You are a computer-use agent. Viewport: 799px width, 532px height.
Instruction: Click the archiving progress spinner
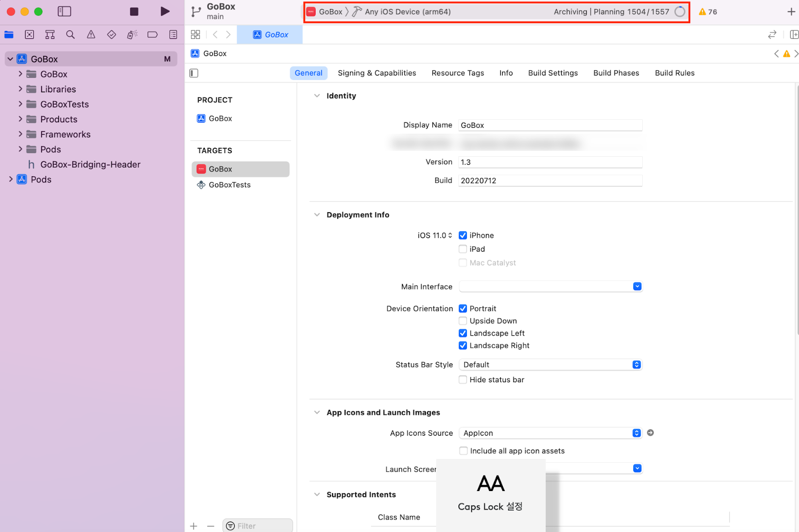[x=680, y=11]
